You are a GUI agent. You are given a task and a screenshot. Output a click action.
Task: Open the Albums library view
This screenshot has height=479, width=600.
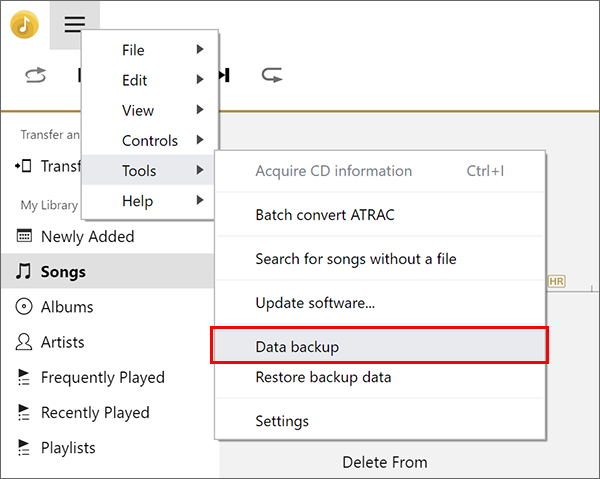pos(67,307)
